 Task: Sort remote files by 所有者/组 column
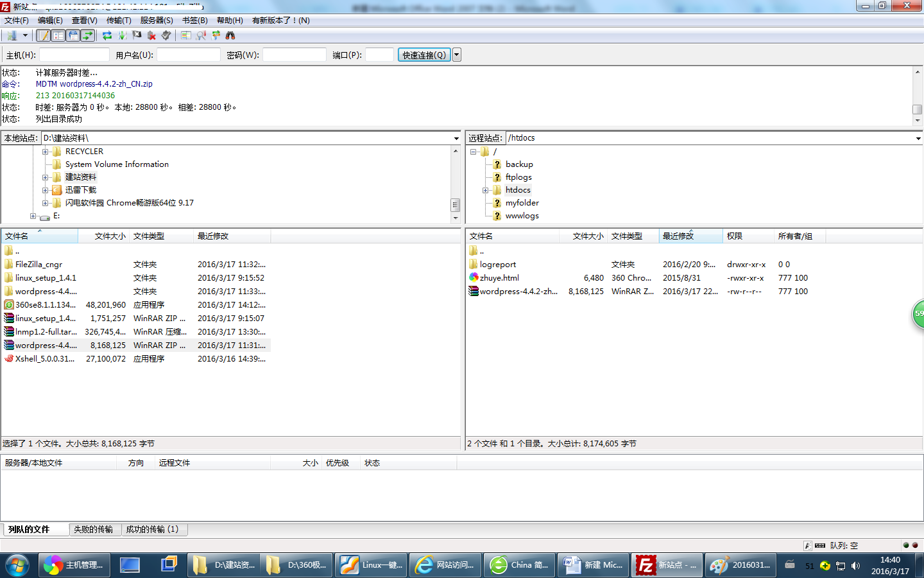[800, 236]
